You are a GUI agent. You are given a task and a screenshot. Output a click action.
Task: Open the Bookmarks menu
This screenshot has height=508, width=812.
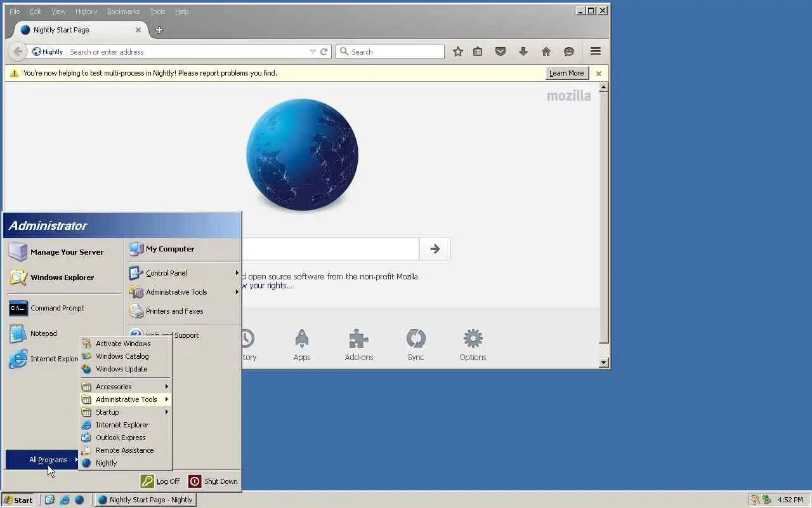(x=124, y=11)
